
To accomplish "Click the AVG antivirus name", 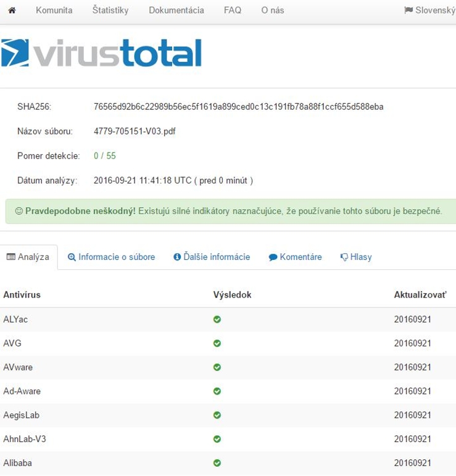I will [12, 343].
